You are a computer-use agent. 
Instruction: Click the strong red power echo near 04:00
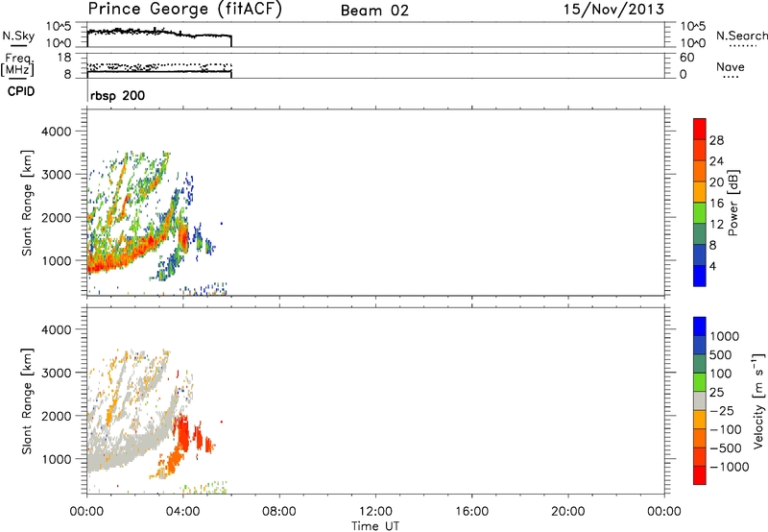point(183,237)
